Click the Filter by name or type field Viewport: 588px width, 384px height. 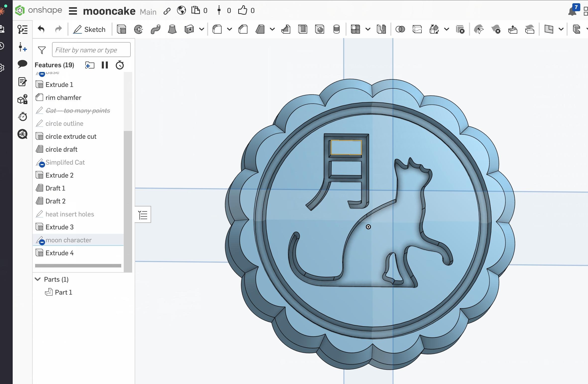pyautogui.click(x=91, y=50)
